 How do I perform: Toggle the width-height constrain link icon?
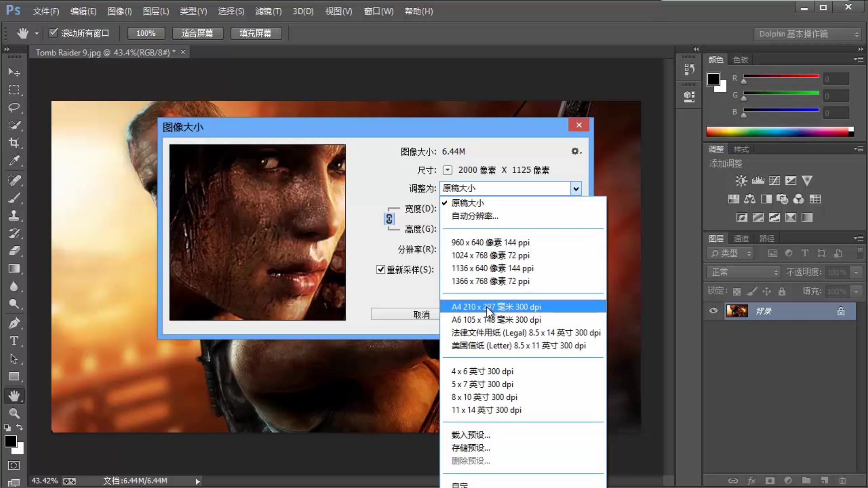click(389, 219)
